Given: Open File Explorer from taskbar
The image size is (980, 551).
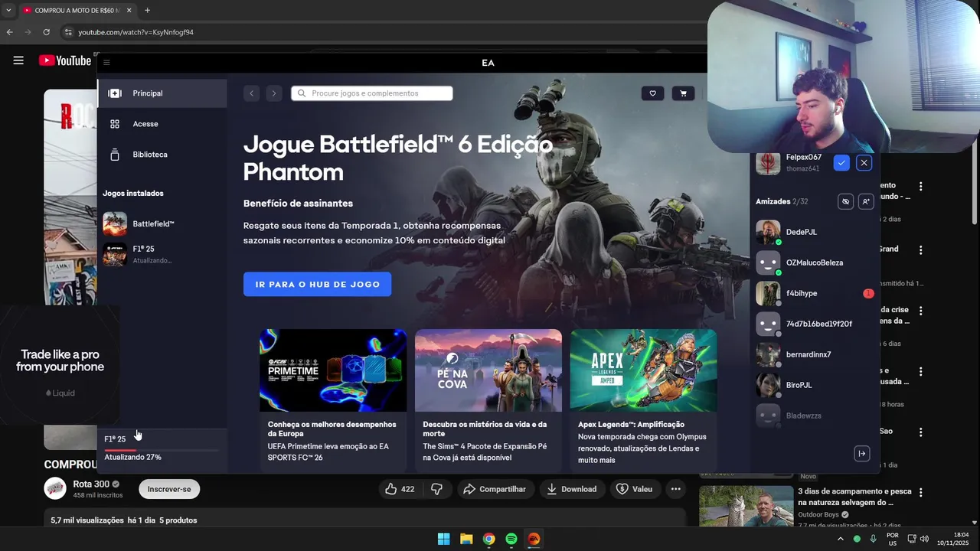Looking at the screenshot, I should point(466,539).
